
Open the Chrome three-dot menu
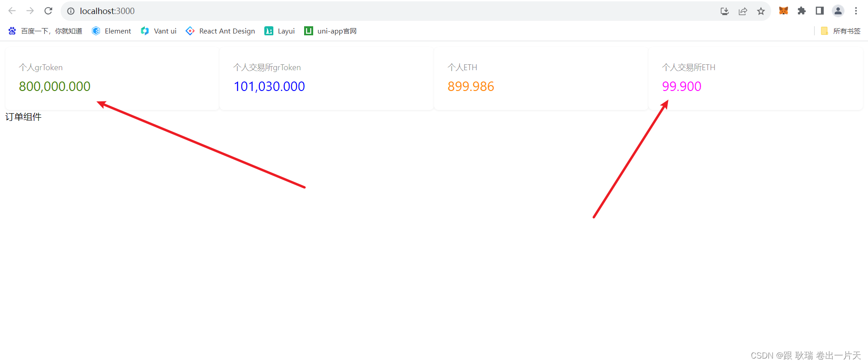856,11
